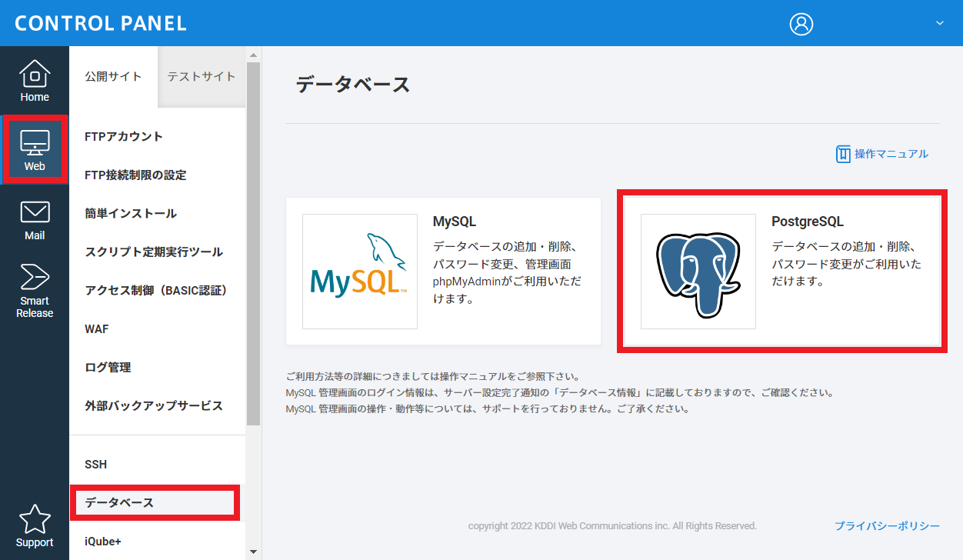Open the Mail envelope icon
Image resolution: width=963 pixels, height=560 pixels.
coord(35,212)
